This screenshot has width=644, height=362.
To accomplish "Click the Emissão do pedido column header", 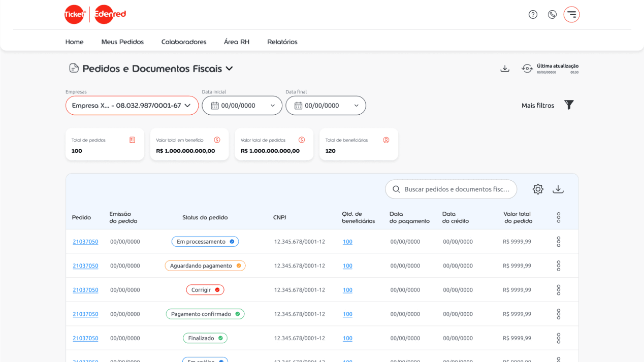I will tap(123, 217).
